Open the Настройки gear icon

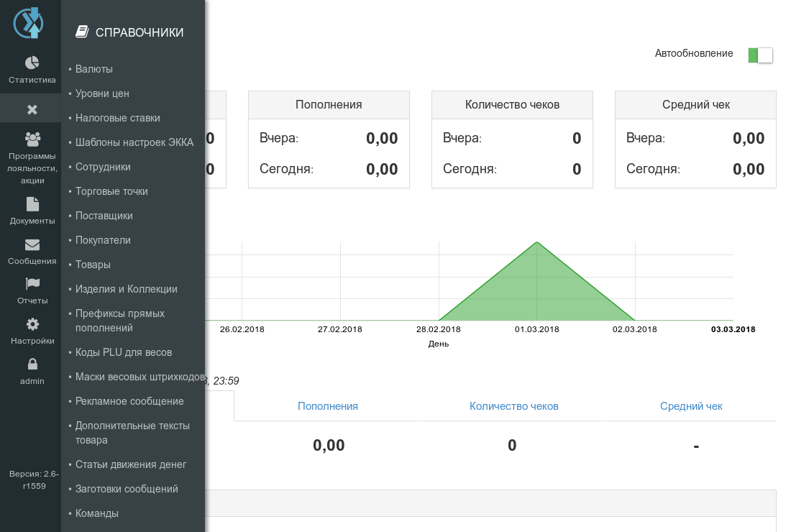(32, 324)
